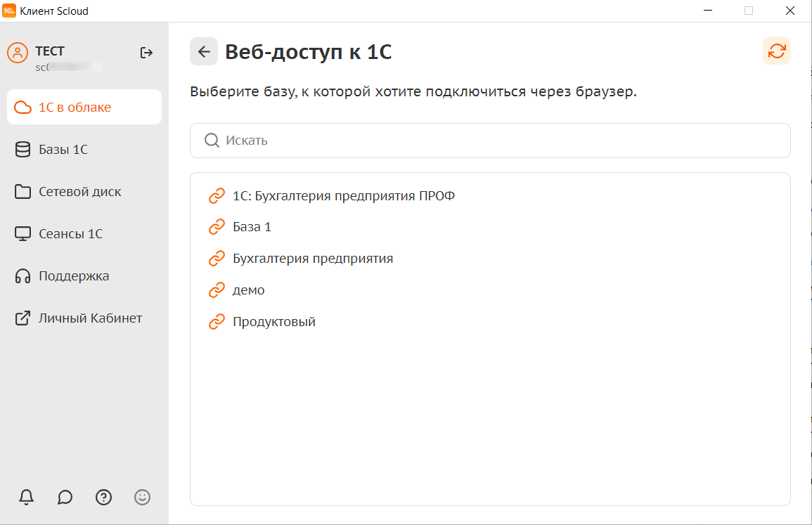The width and height of the screenshot is (812, 525).
Task: Click the ТЕСТ account name
Action: pyautogui.click(x=50, y=51)
